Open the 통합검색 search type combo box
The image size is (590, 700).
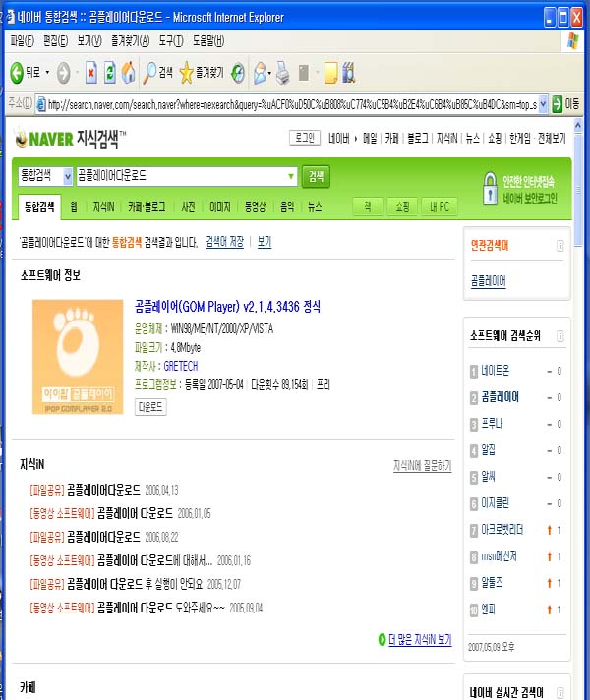click(x=45, y=175)
